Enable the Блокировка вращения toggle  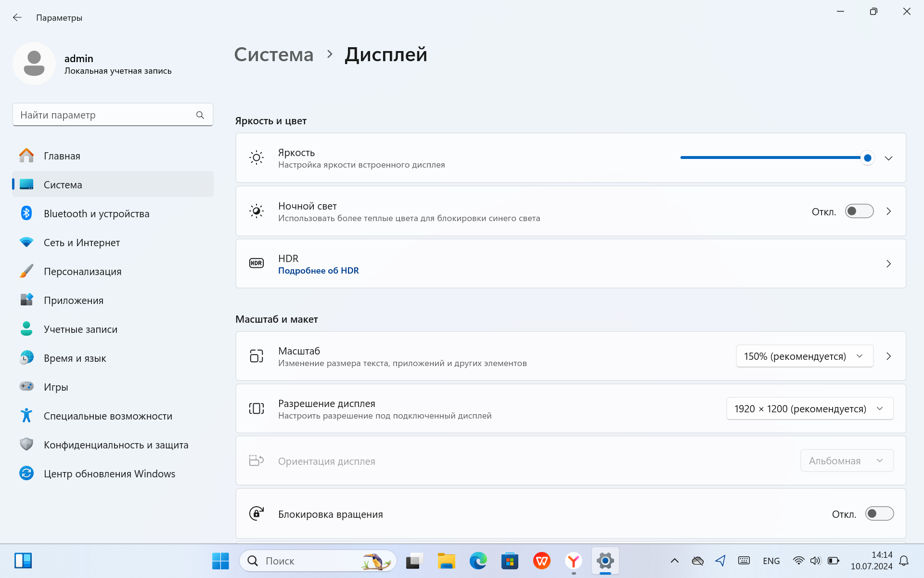pyautogui.click(x=879, y=514)
